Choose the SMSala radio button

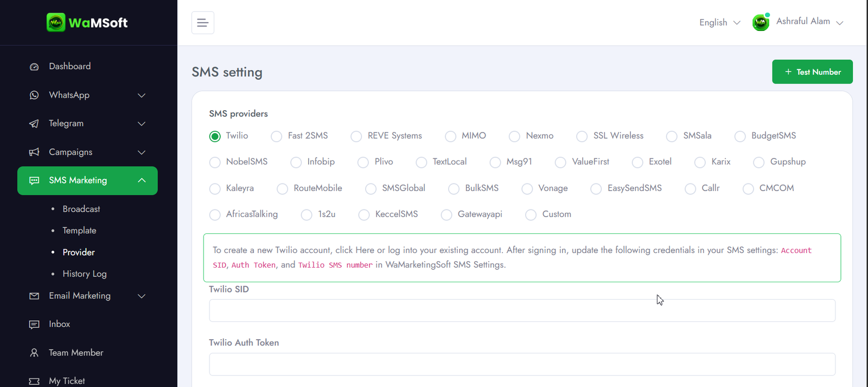(672, 136)
